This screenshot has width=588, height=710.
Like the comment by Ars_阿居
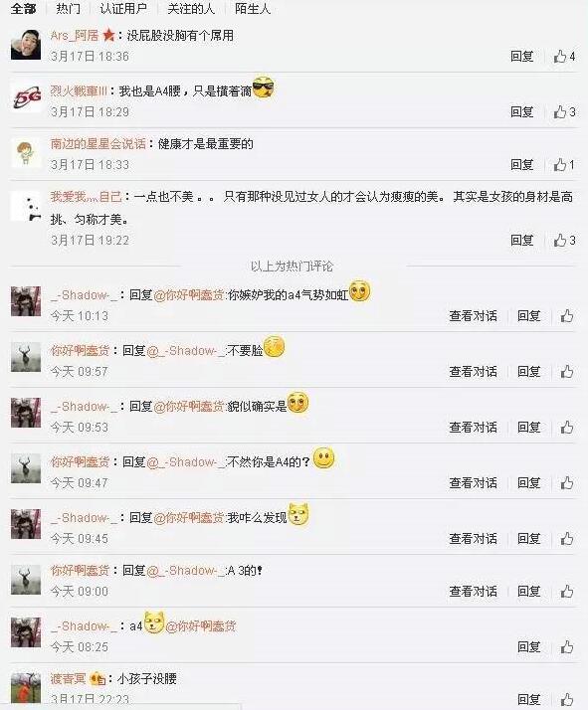564,57
